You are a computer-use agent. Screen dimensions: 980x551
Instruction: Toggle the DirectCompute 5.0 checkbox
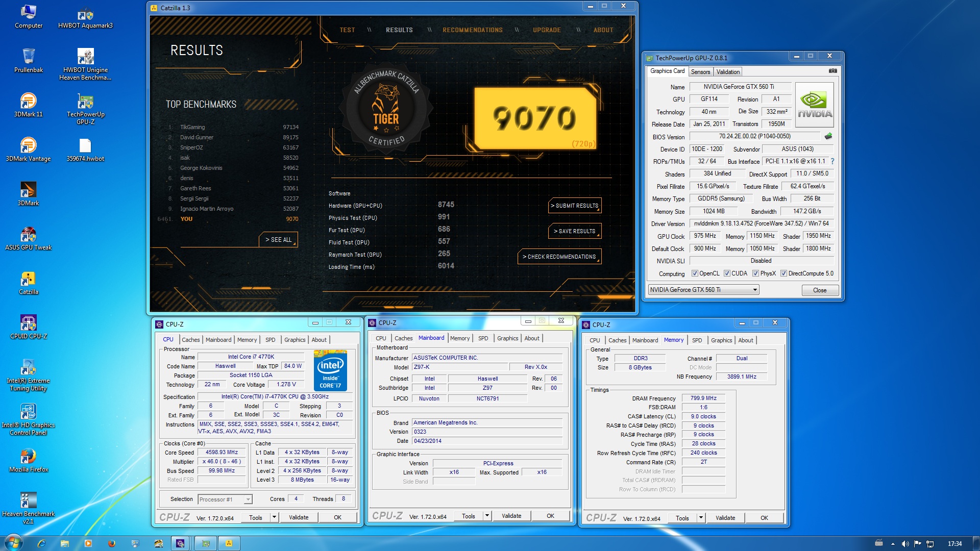(783, 273)
